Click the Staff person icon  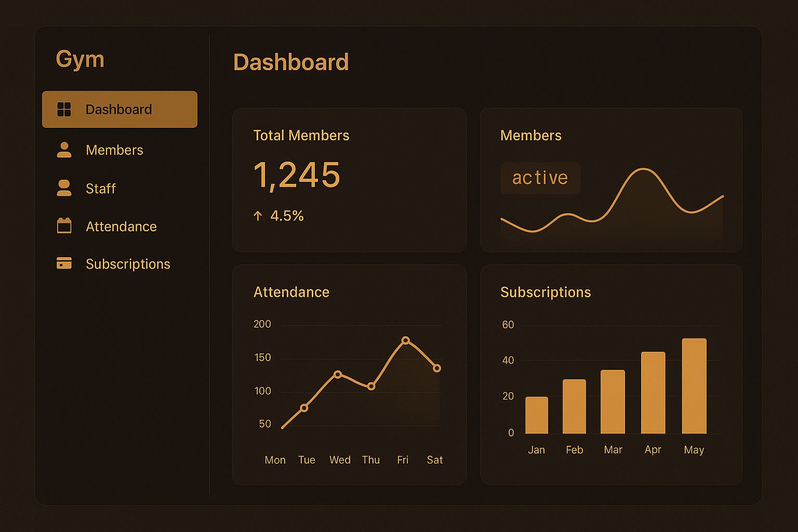64,188
